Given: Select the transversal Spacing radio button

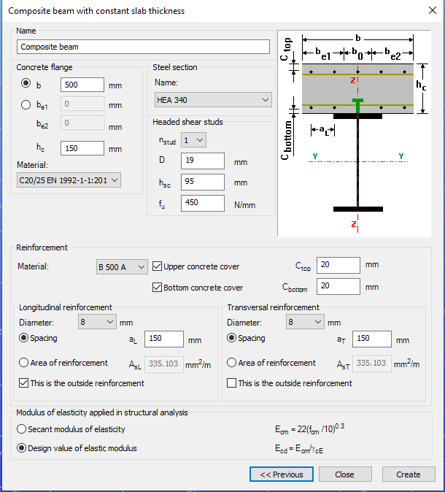Looking at the screenshot, I should [232, 338].
